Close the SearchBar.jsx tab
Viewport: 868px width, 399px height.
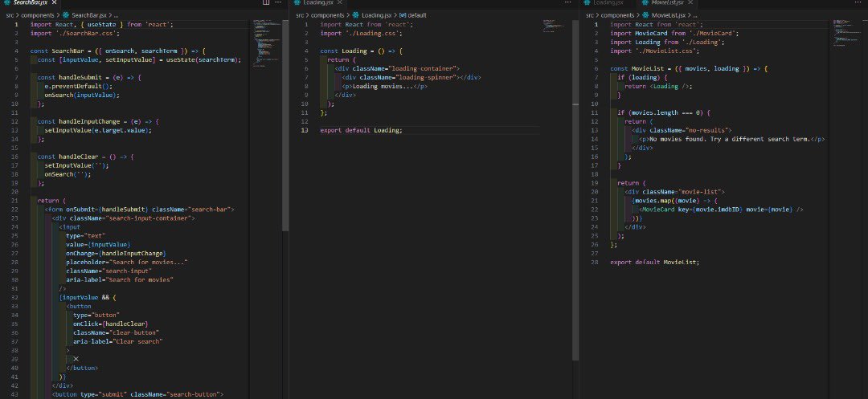click(55, 2)
